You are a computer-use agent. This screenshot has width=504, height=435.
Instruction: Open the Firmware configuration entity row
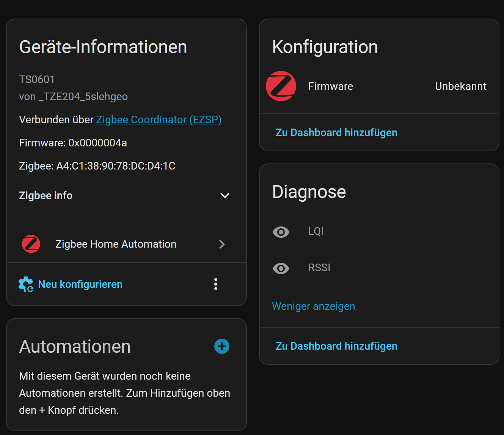[x=330, y=86]
